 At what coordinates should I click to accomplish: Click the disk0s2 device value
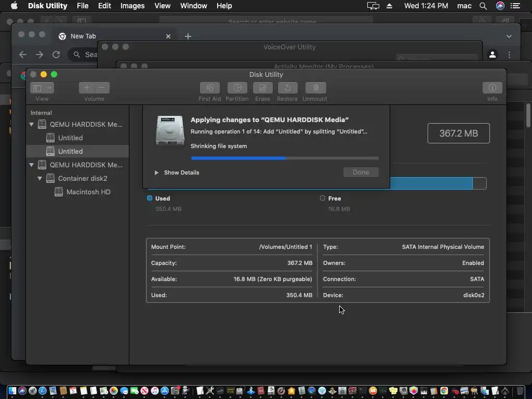(x=474, y=295)
